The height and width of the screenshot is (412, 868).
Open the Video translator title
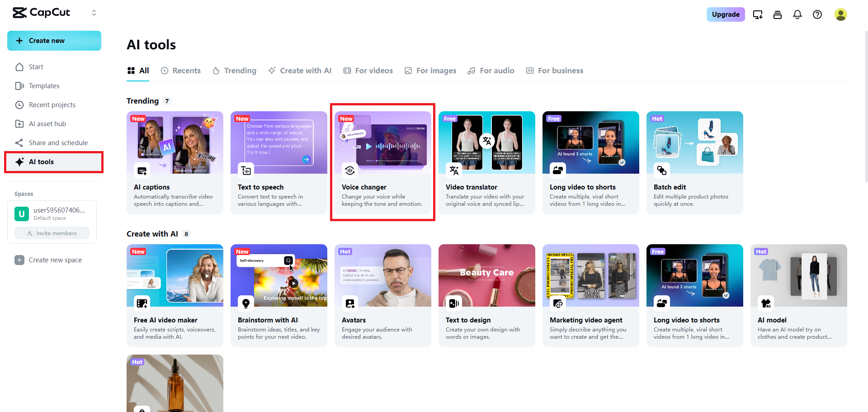coord(472,187)
